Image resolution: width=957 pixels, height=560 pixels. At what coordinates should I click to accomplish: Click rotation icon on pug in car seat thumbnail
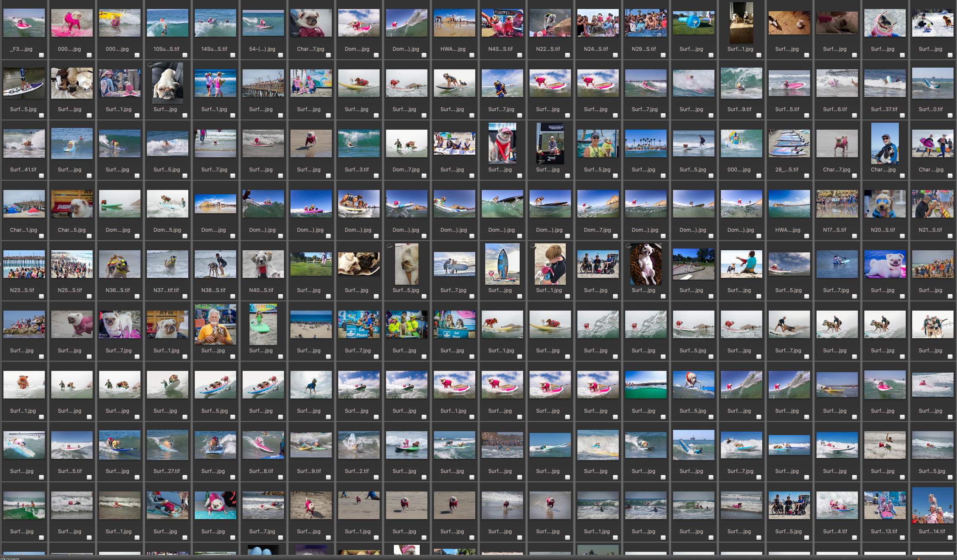tap(150, 65)
